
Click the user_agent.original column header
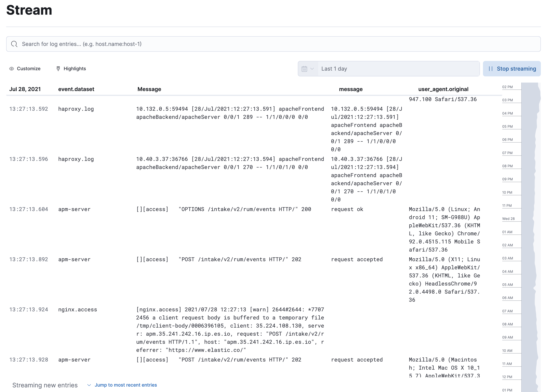click(x=443, y=89)
